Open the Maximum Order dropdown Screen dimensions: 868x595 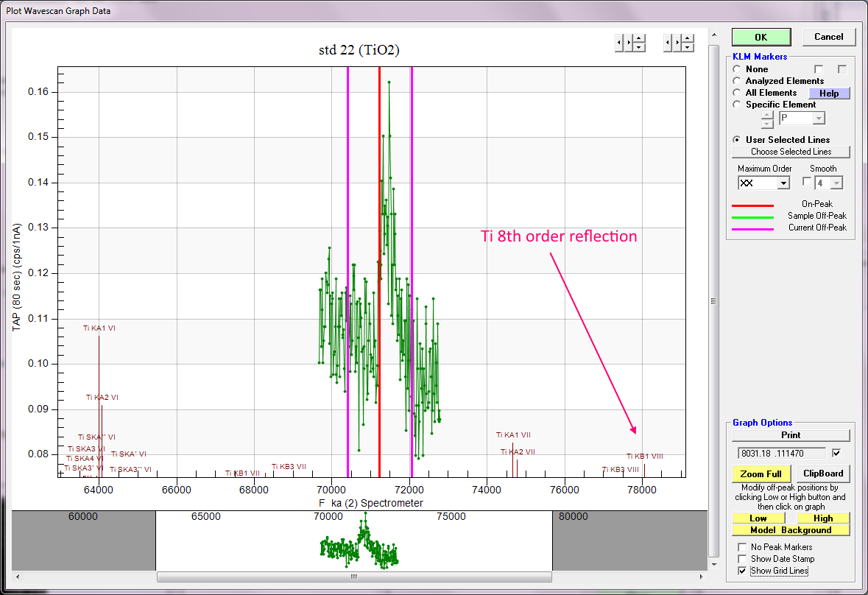click(783, 183)
